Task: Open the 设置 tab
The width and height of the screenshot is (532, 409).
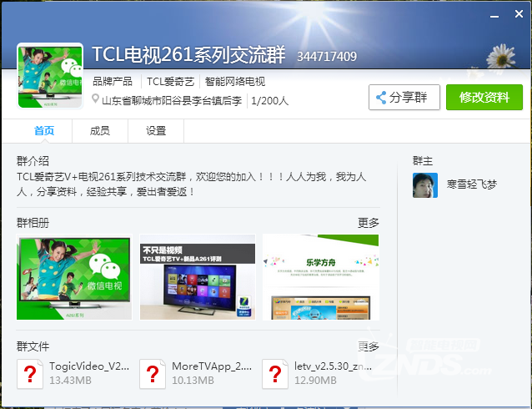Action: tap(156, 131)
